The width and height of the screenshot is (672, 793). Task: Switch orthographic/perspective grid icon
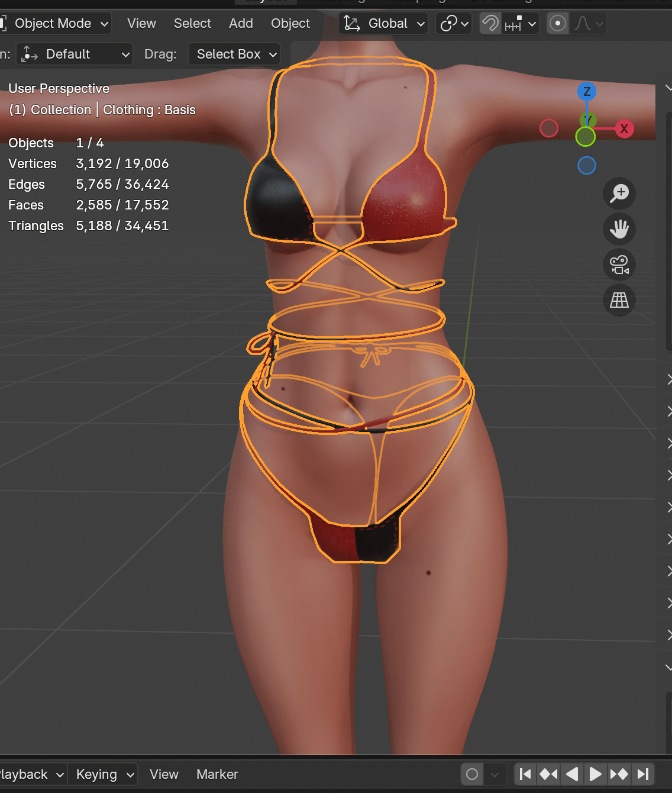click(x=619, y=300)
